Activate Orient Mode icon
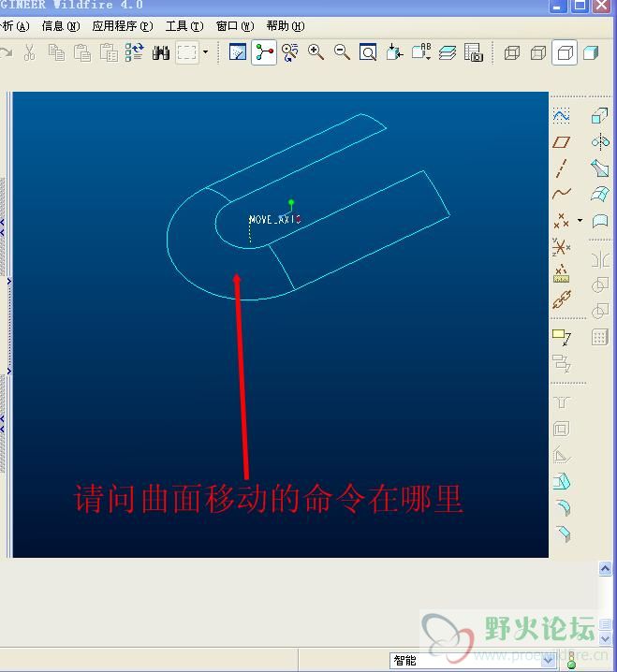This screenshot has width=617, height=672. click(290, 52)
